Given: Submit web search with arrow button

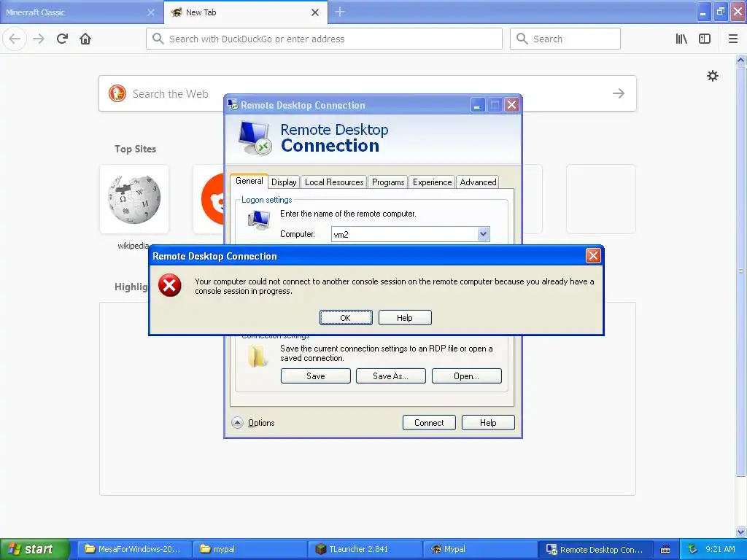Looking at the screenshot, I should (619, 93).
